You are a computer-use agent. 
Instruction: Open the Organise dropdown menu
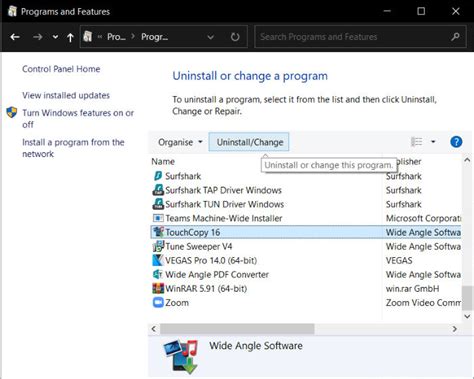(x=180, y=142)
